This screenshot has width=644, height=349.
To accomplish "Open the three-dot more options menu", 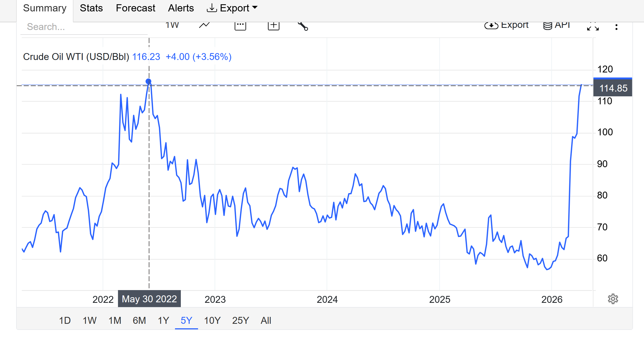I will [x=616, y=27].
